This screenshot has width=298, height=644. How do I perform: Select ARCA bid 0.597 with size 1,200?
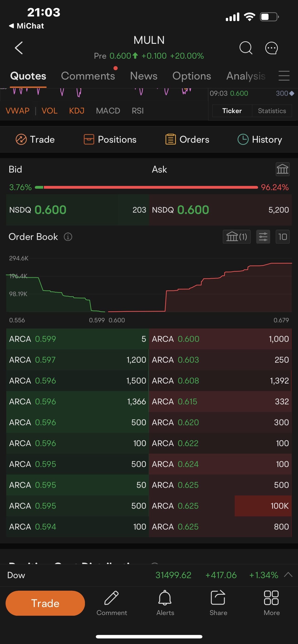point(78,360)
